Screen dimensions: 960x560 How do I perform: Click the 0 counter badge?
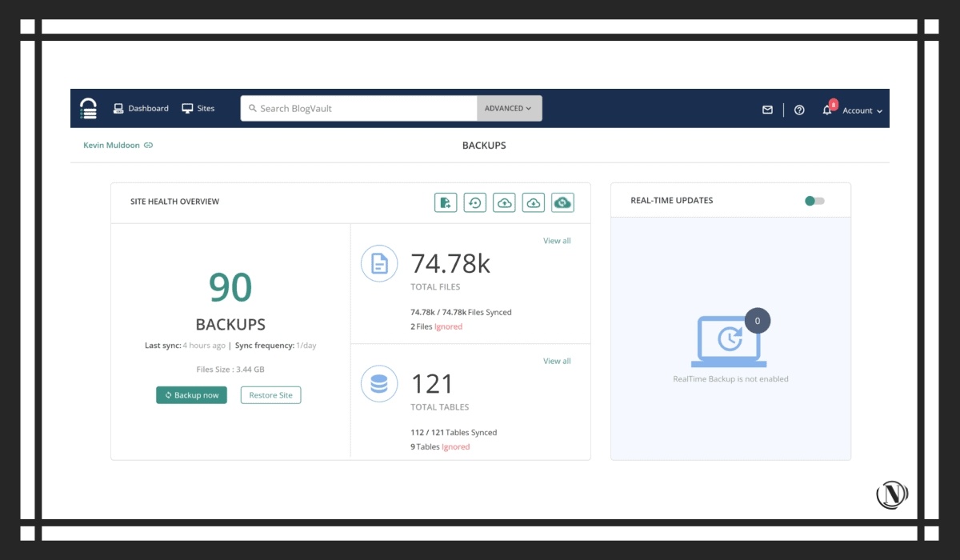[x=758, y=321]
